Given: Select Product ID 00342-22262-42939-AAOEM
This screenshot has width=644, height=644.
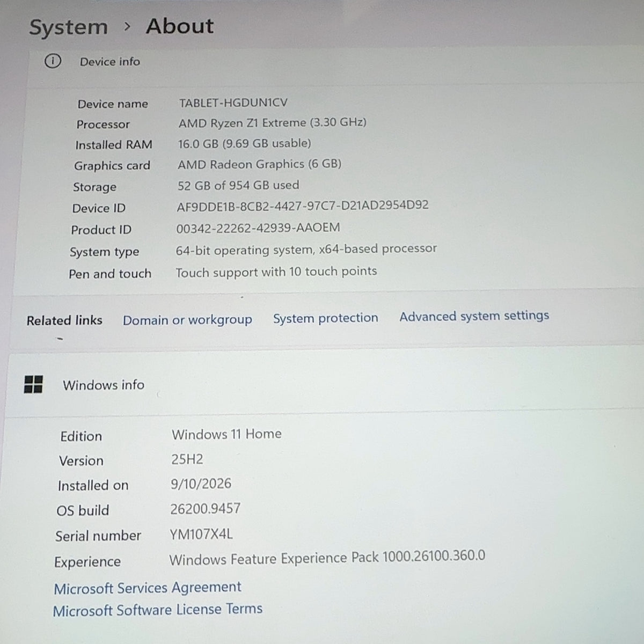Looking at the screenshot, I should (258, 228).
